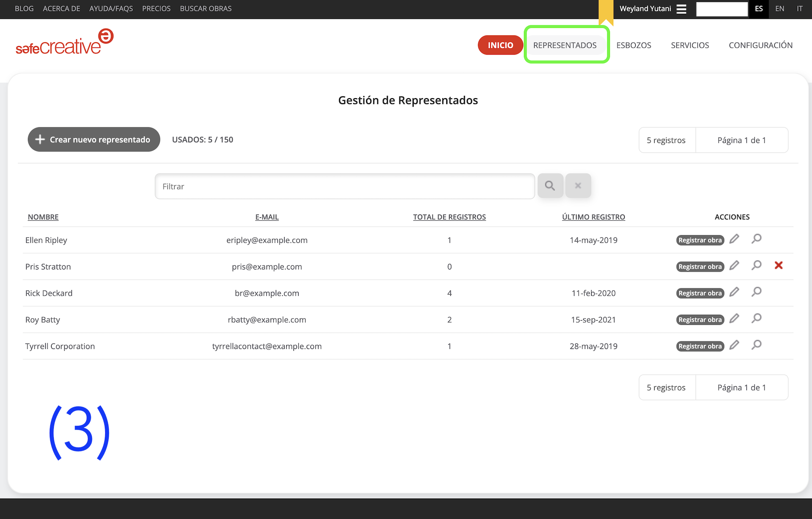
Task: Click the Safe Creative logo
Action: [65, 42]
